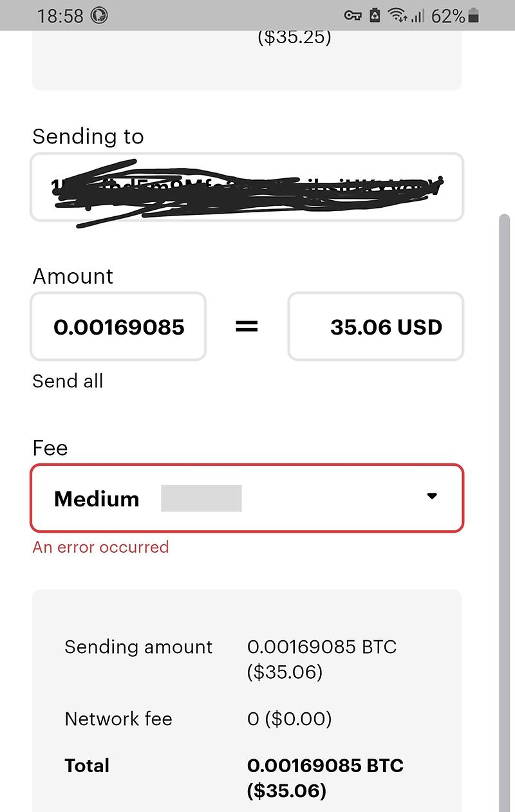Tap the equals sign between amount fields
515x812 pixels.
click(247, 327)
